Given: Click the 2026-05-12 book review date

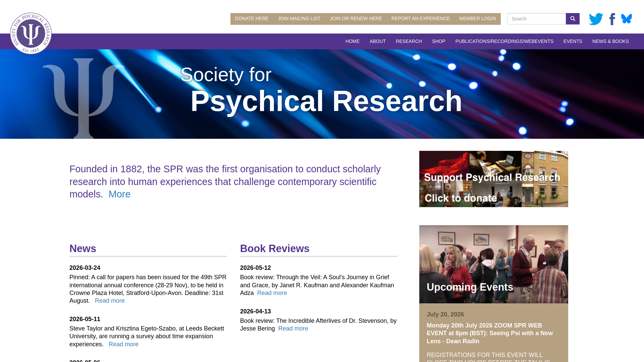Looking at the screenshot, I should 256,268.
